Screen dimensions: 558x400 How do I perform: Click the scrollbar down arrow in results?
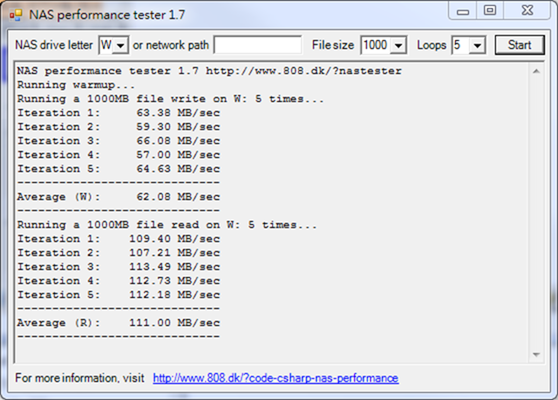click(536, 354)
